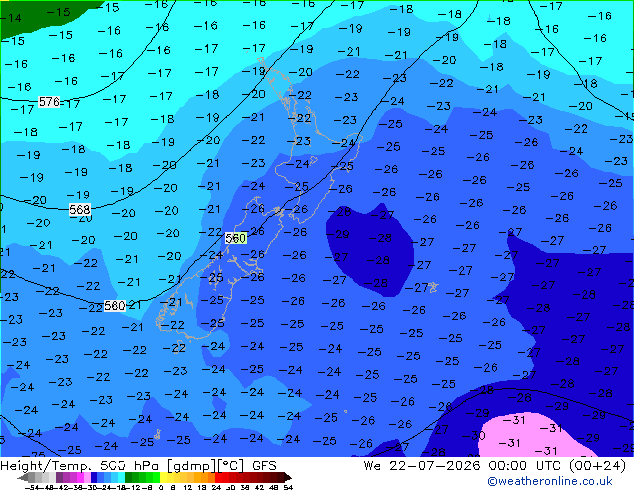The width and height of the screenshot is (634, 490).
Task: Click the 568 height contour label
Action: (80, 209)
